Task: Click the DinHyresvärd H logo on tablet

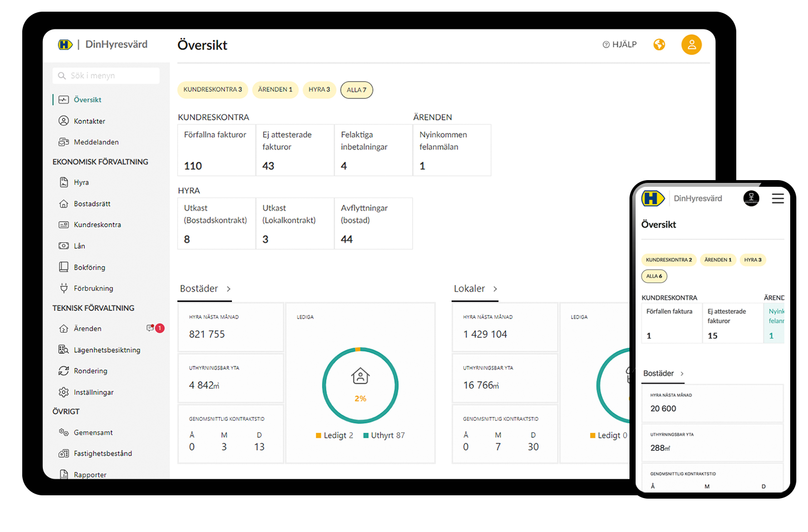Action: tap(65, 44)
